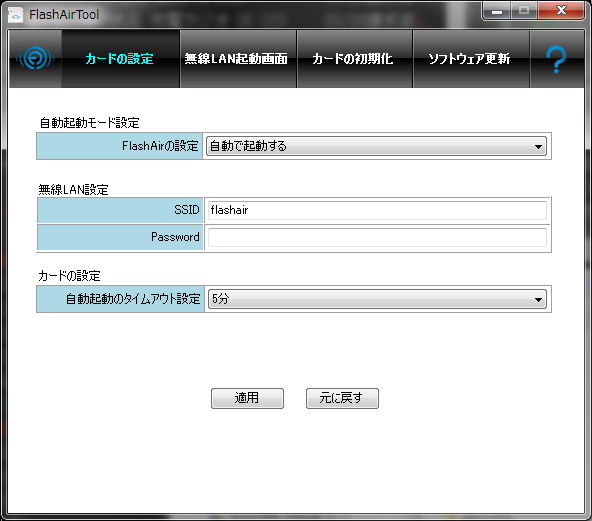Minimize the FlashAirTool window
The height and width of the screenshot is (521, 592).
pos(496,11)
